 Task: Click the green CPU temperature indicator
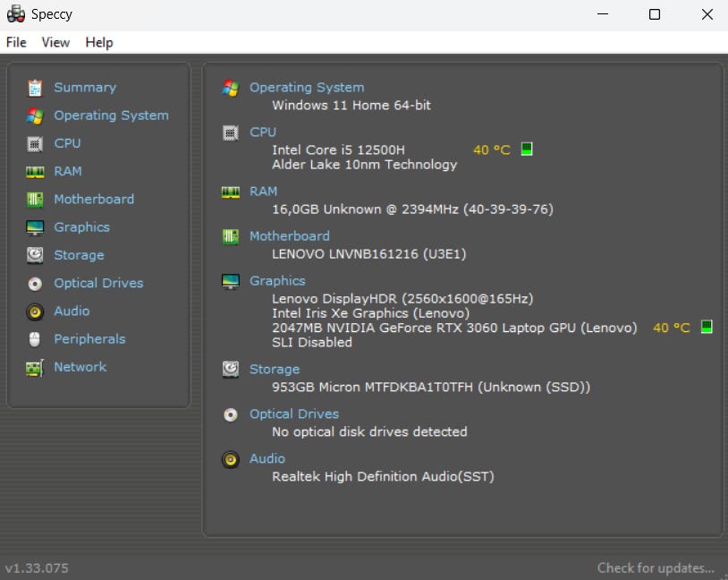(527, 149)
